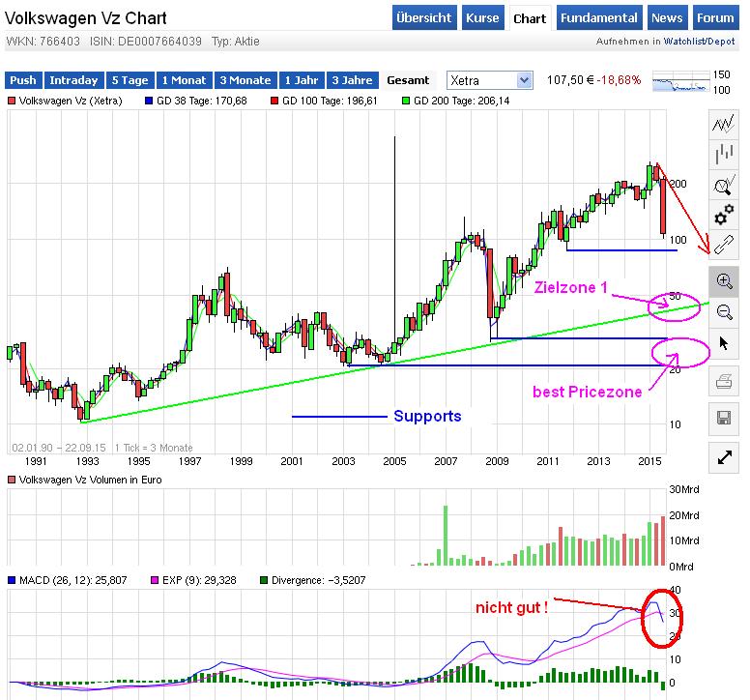Click the magenta EXP (9) legend swatch

[155, 580]
